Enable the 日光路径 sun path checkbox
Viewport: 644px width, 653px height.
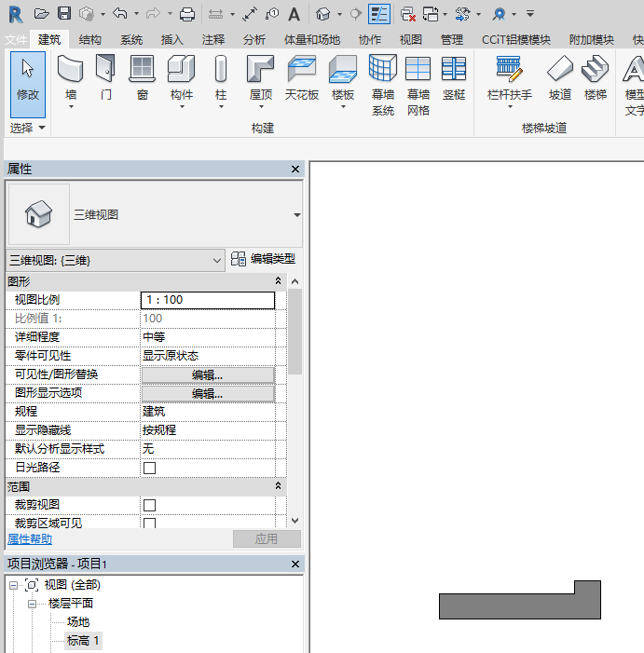tap(149, 468)
